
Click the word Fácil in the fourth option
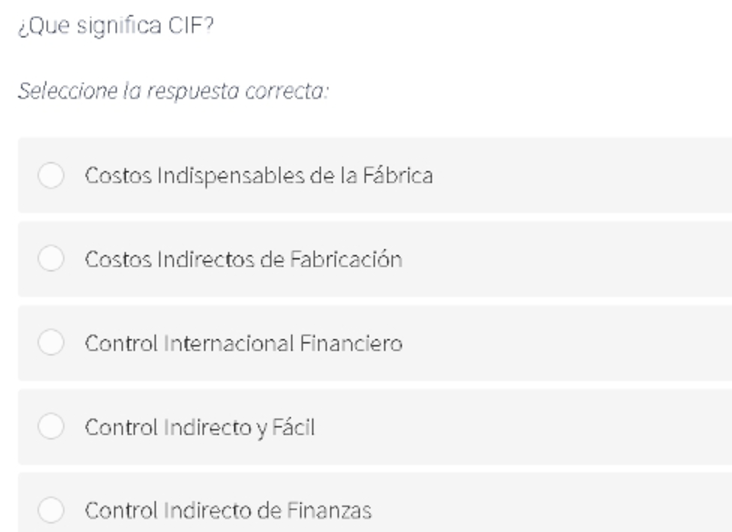[294, 427]
